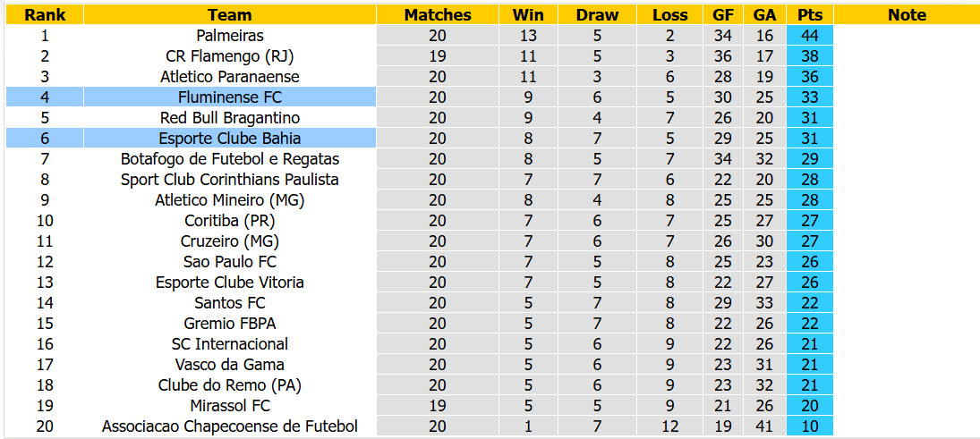980x439 pixels.
Task: Click Associacao Chapecoense de Futebol team name
Action: (230, 427)
